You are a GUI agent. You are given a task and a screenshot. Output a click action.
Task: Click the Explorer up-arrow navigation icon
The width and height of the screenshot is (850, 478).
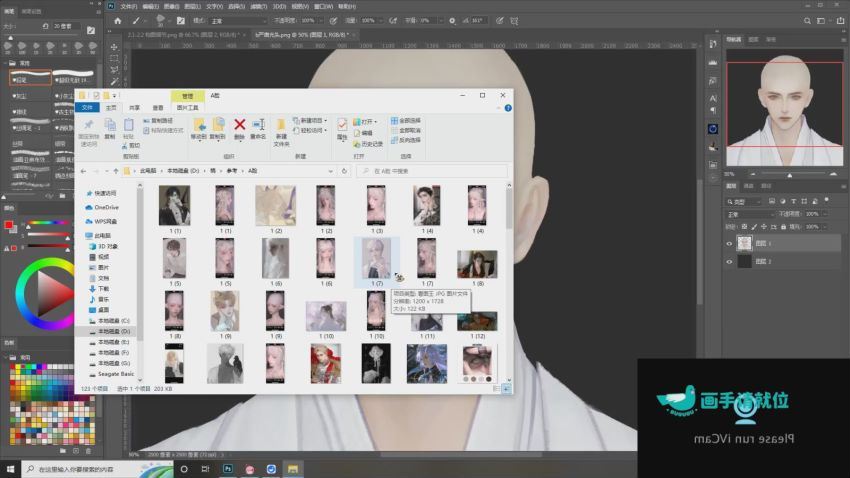click(115, 171)
